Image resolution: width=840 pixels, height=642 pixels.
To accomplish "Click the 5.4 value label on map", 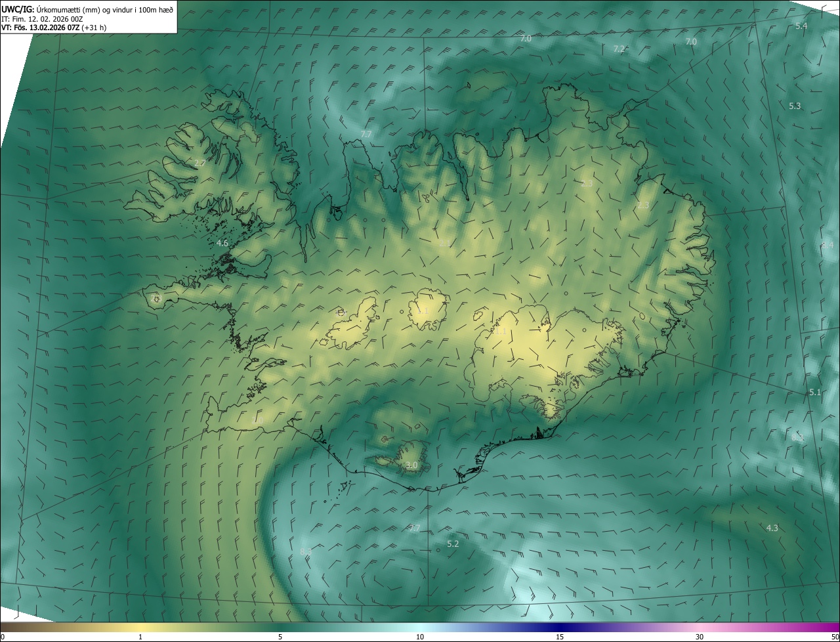I will 801,26.
